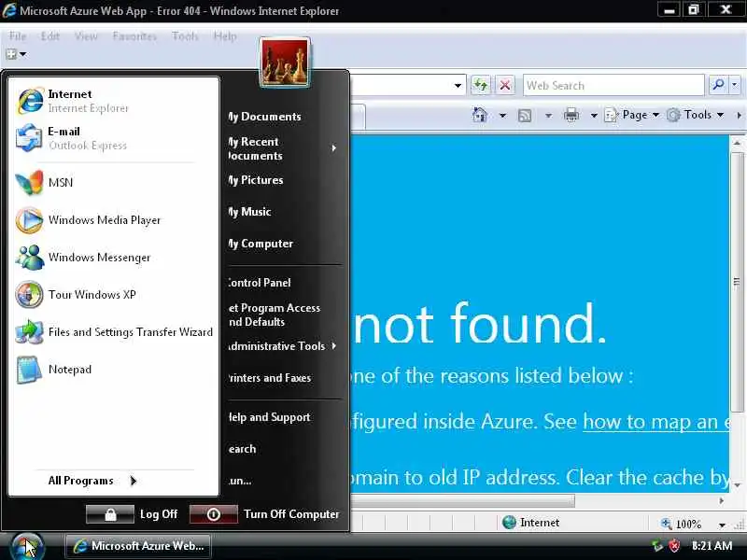Expand All Programs list

(92, 481)
